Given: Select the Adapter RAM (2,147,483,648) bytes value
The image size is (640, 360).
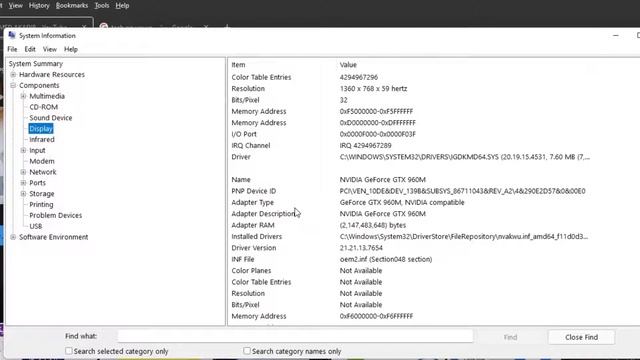Looking at the screenshot, I should 373,225.
